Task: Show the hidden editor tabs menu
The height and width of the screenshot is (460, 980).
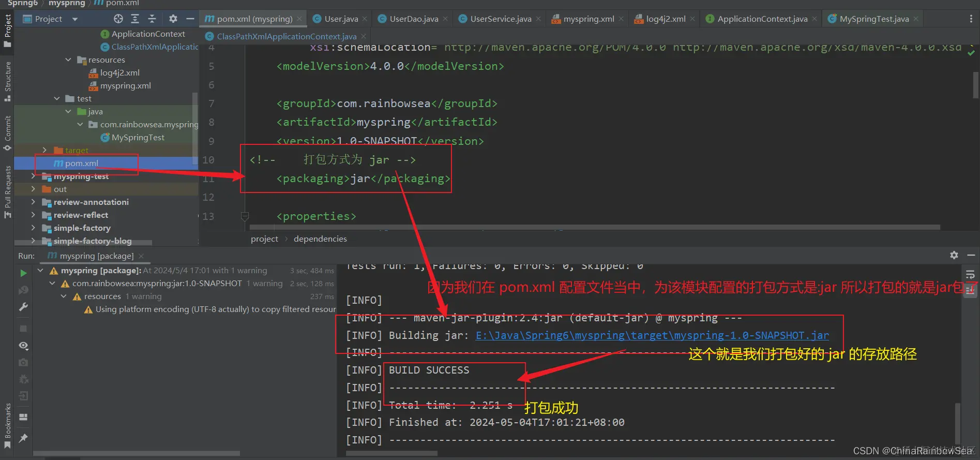Action: point(971,19)
